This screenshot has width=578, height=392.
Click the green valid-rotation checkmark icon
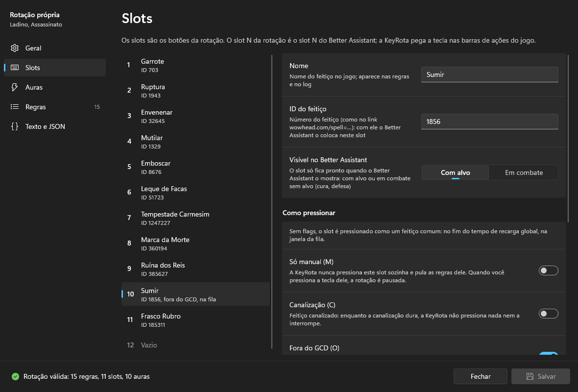[15, 376]
